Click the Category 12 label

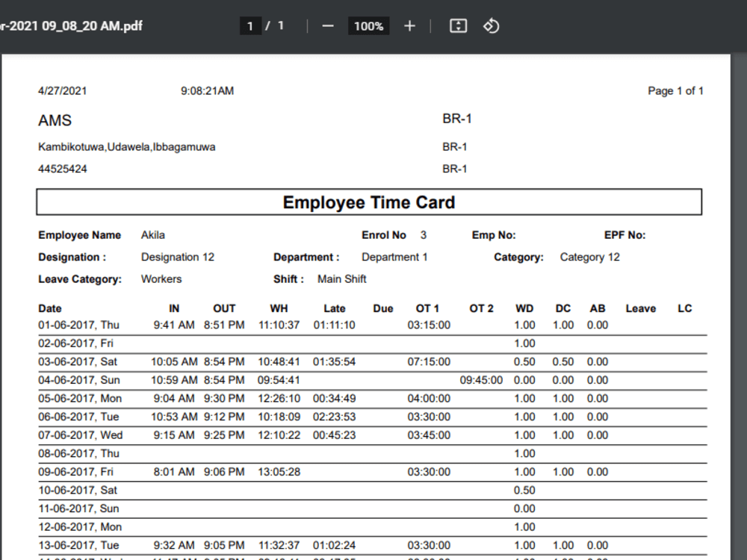point(589,257)
